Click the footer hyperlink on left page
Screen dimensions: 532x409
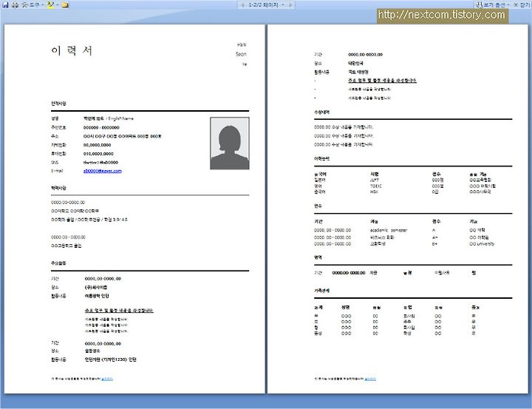pyautogui.click(x=107, y=379)
